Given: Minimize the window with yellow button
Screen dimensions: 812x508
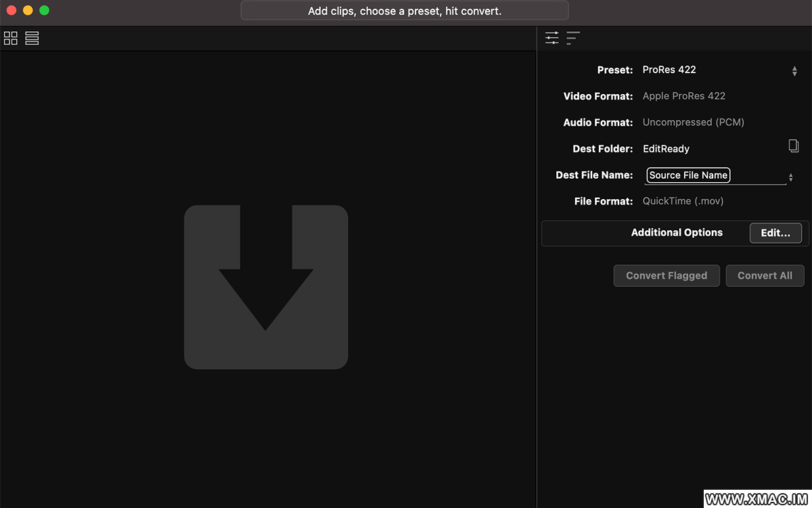Looking at the screenshot, I should click(x=28, y=10).
